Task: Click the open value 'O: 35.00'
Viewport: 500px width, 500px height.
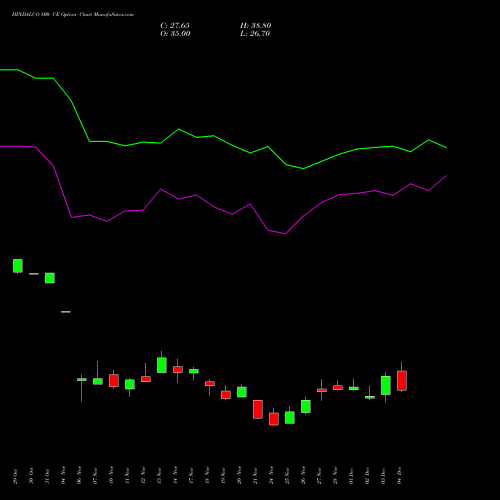Action: point(175,34)
